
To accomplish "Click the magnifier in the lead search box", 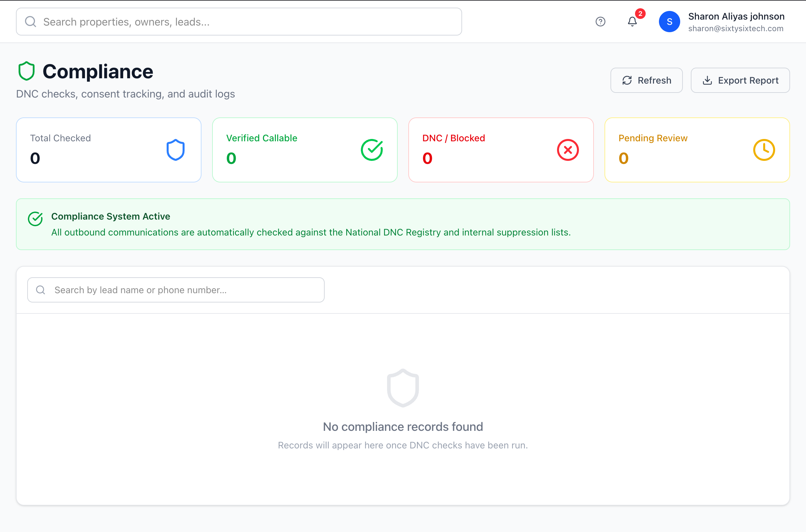I will (x=41, y=290).
